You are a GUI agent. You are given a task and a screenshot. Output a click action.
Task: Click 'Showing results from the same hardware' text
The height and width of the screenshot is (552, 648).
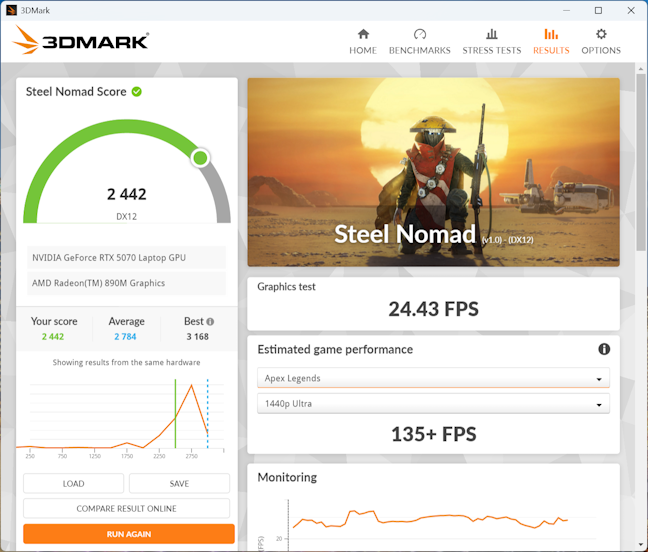pos(126,362)
